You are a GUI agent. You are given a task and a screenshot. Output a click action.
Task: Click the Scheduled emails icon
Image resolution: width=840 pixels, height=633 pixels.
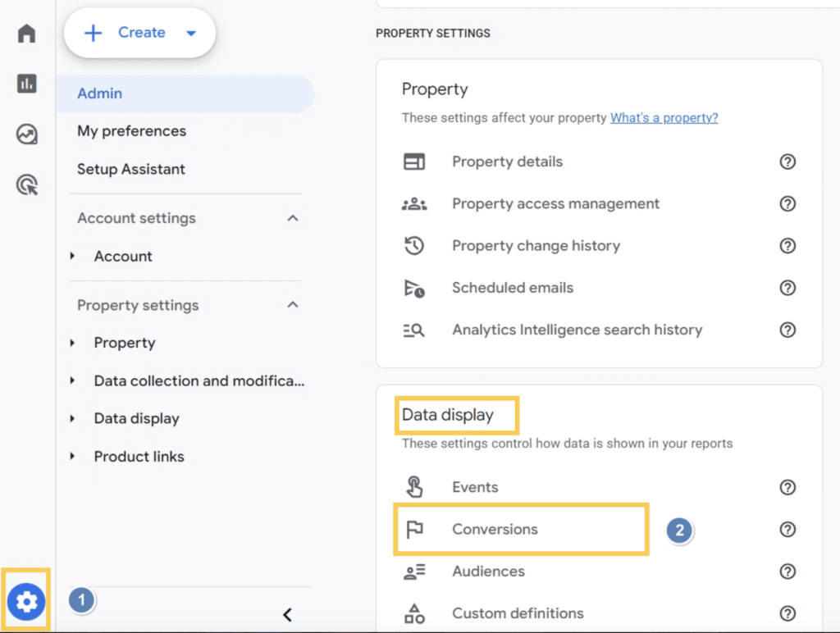coord(414,288)
